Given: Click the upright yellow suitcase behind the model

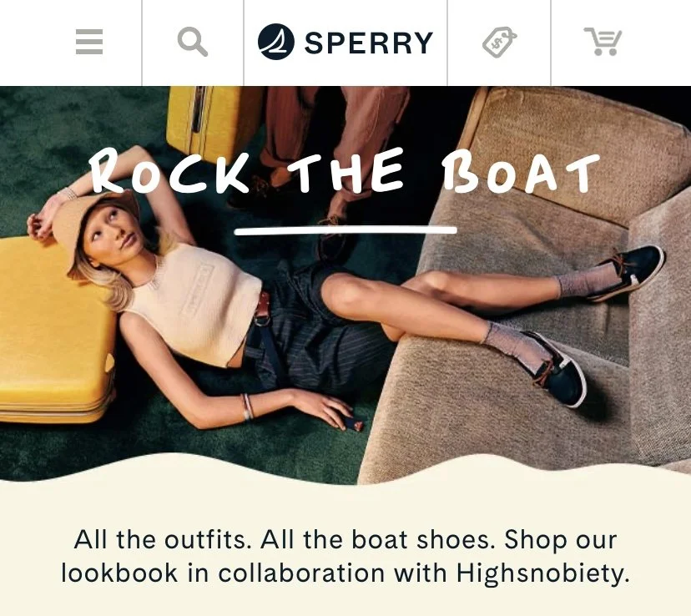Looking at the screenshot, I should click(x=211, y=124).
